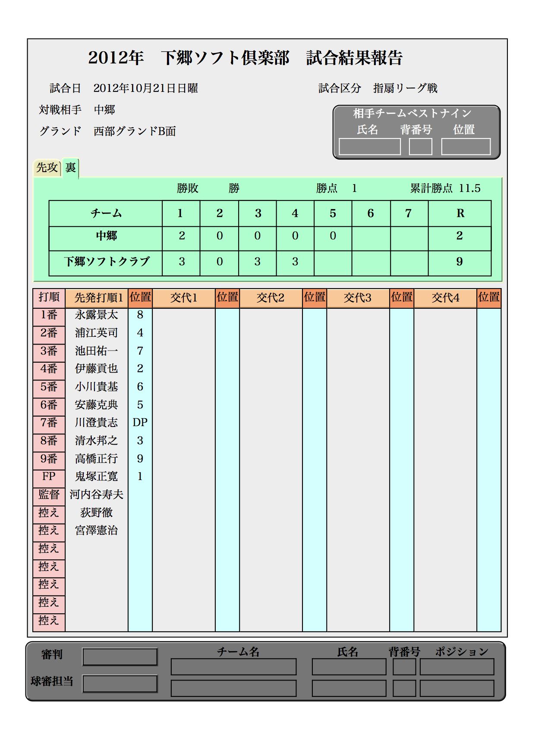Image resolution: width=535 pixels, height=756 pixels.
Task: Click player name 伊藤貢也
Action: pos(97,369)
